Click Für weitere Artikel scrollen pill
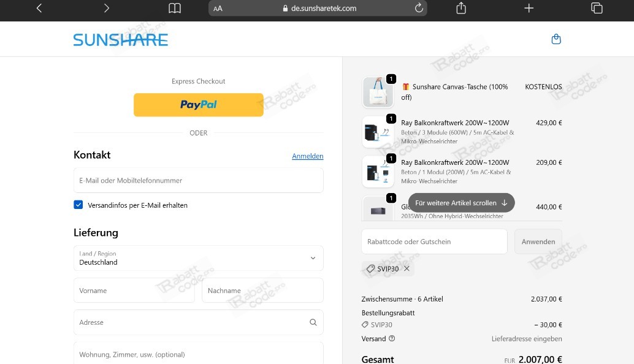634x364 pixels. [461, 203]
